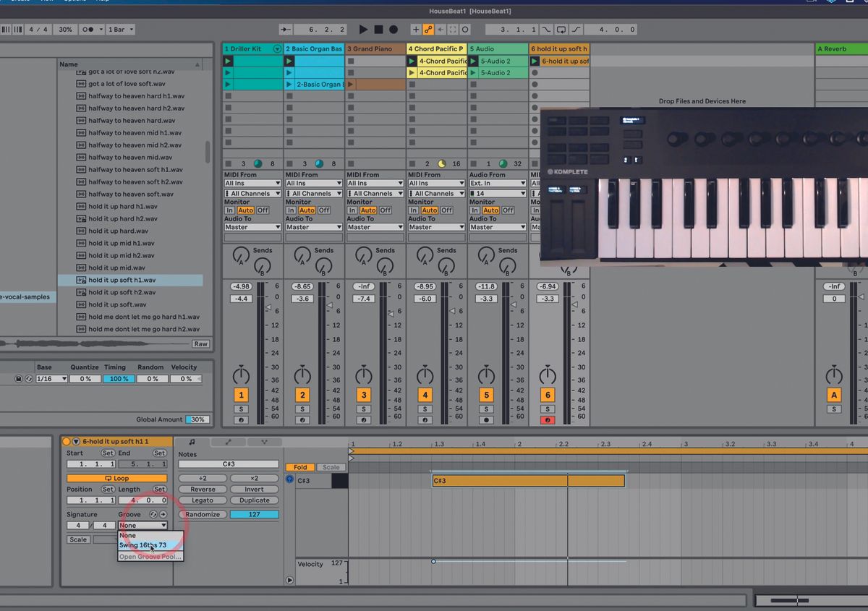Toggle track 1 activator button
This screenshot has width=868, height=611.
click(x=241, y=395)
